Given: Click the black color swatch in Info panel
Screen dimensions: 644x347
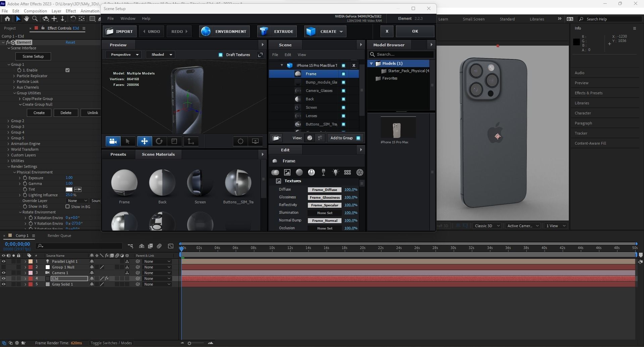Looking at the screenshot, I should [x=577, y=42].
